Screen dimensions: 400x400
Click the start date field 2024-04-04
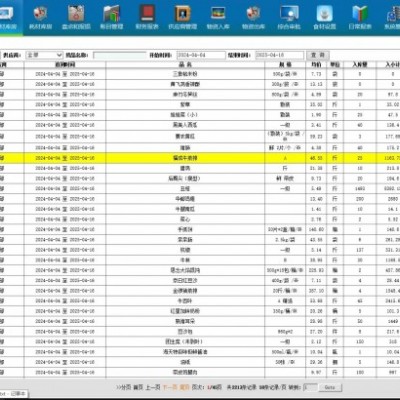coord(200,55)
